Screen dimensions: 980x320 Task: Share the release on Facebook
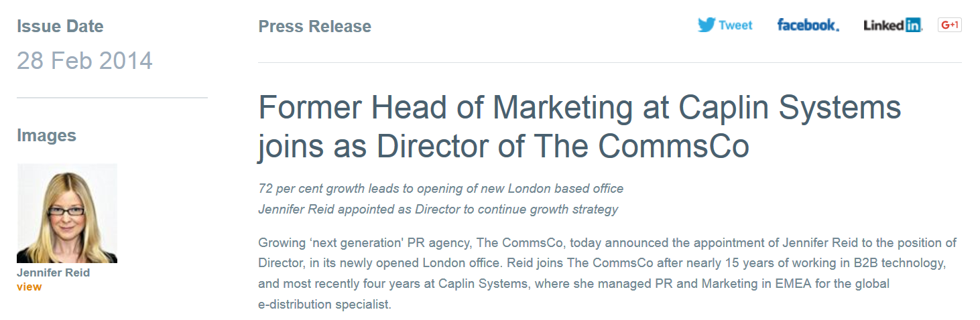(x=808, y=25)
